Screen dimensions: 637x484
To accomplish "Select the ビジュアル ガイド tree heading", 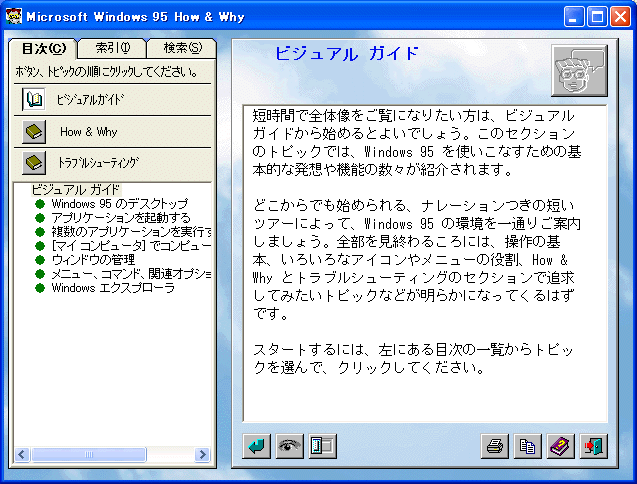I will click(x=76, y=189).
